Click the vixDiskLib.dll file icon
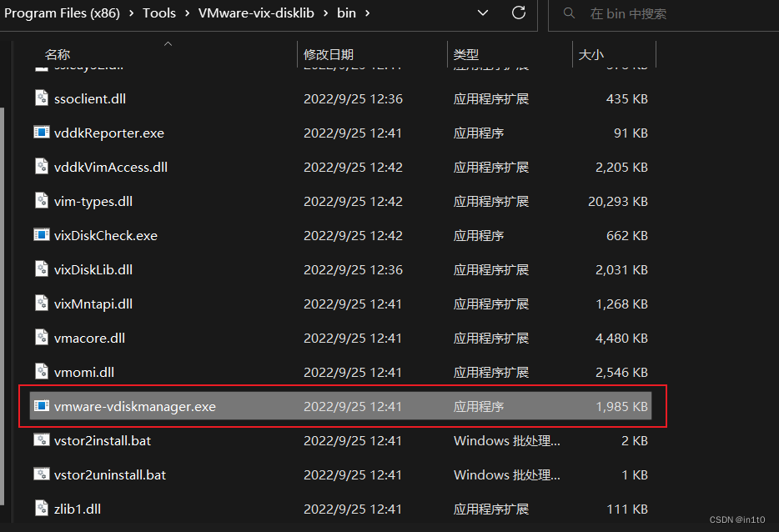This screenshot has height=532, width=779. tap(42, 269)
